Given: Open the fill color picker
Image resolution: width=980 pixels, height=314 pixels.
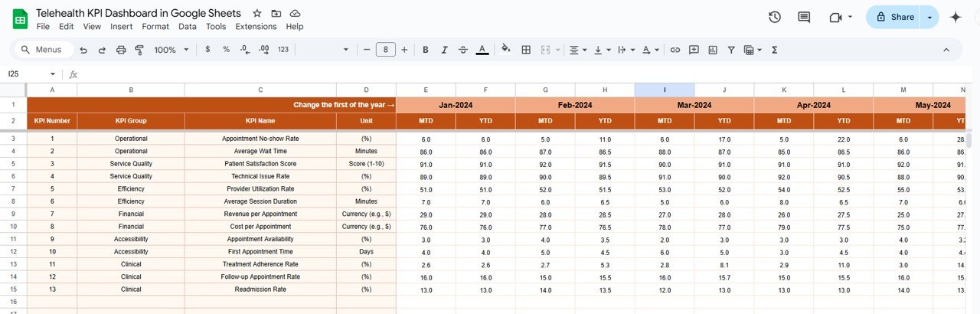Looking at the screenshot, I should pyautogui.click(x=505, y=50).
